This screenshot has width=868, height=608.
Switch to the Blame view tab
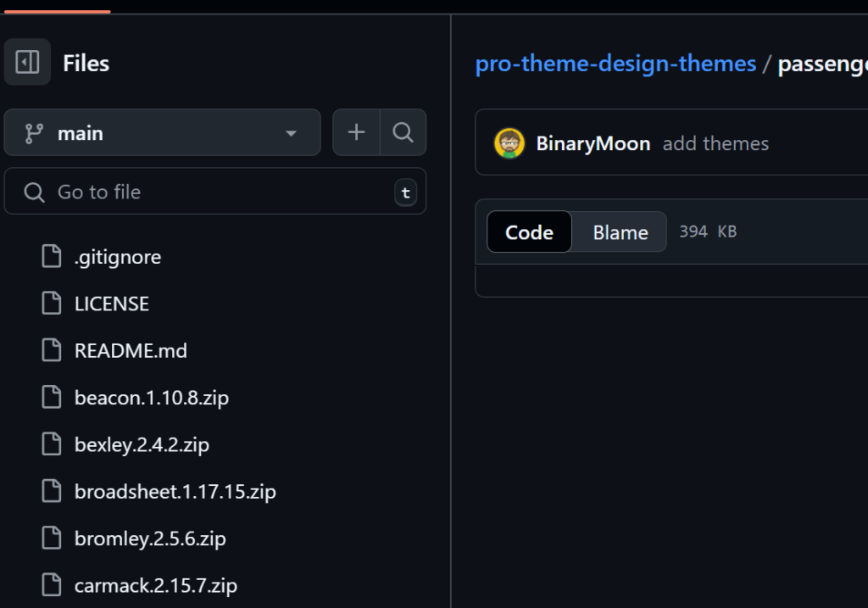tap(620, 232)
